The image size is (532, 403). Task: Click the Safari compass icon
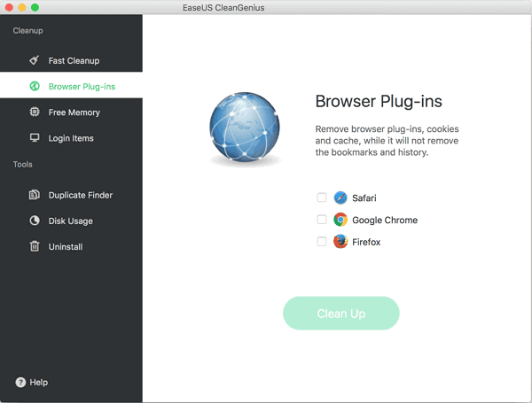pyautogui.click(x=340, y=198)
